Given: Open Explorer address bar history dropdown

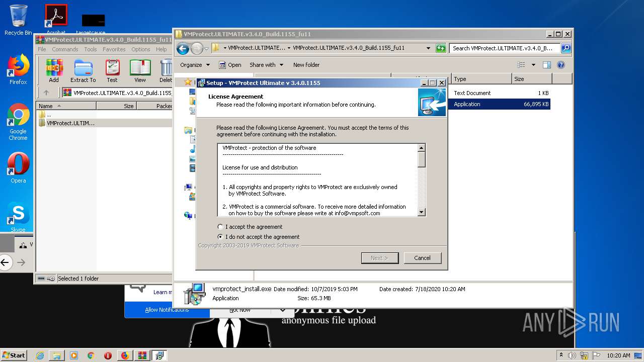Looking at the screenshot, I should (x=428, y=48).
